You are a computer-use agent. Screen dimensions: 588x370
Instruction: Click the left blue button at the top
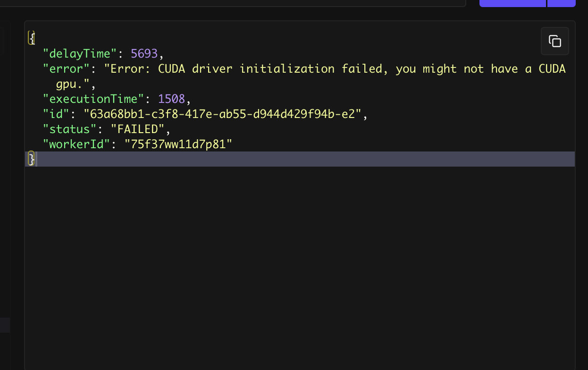pyautogui.click(x=512, y=3)
